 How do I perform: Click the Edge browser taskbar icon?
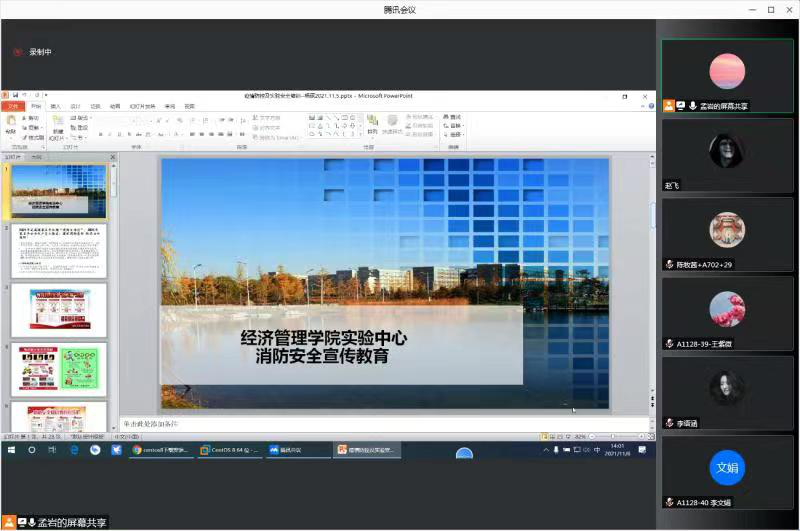[x=74, y=451]
